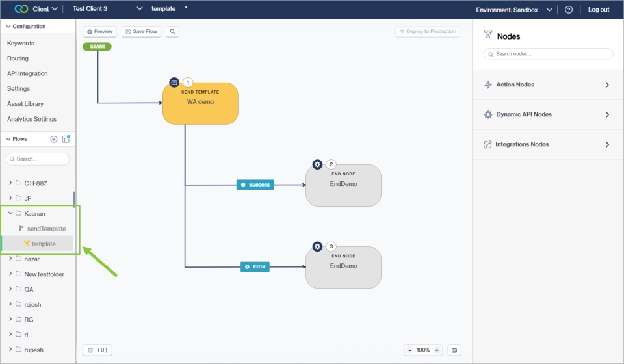This screenshot has height=364, width=624.
Task: Click the trash icon with zero count
Action: [x=97, y=350]
